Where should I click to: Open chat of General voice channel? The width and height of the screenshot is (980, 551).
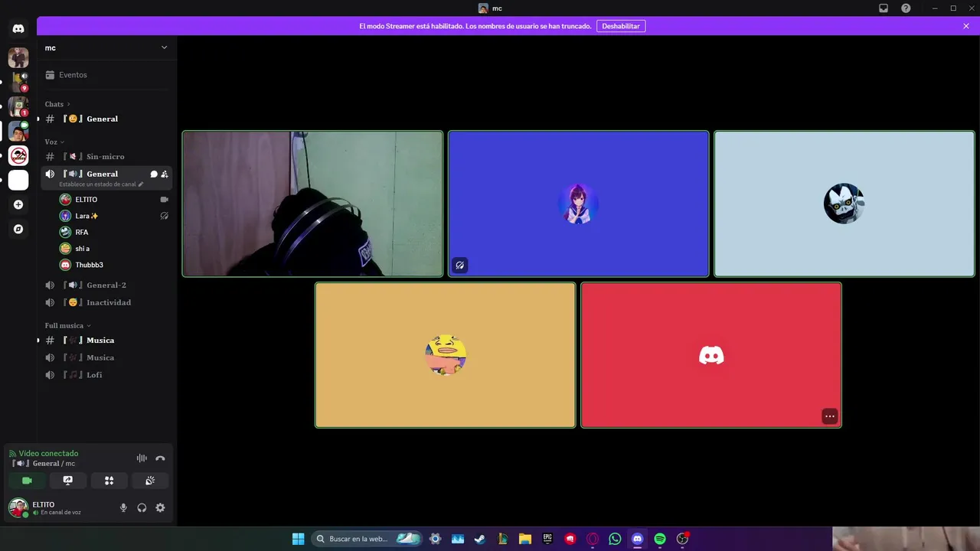154,174
